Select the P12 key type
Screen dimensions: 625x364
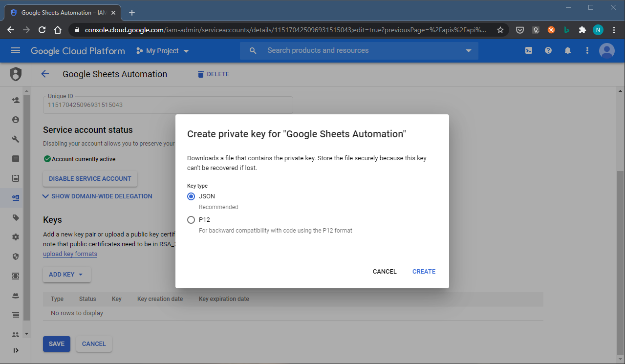191,220
